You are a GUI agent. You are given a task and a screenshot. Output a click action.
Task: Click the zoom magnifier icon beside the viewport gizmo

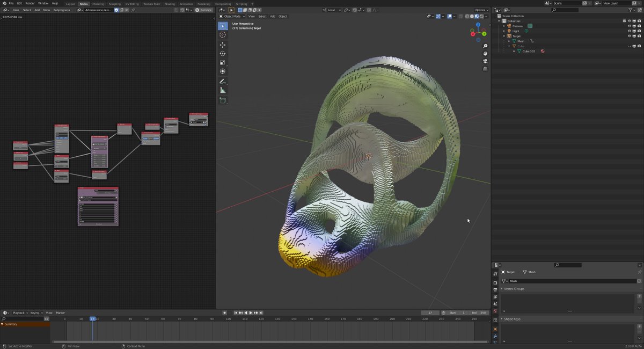[x=485, y=46]
